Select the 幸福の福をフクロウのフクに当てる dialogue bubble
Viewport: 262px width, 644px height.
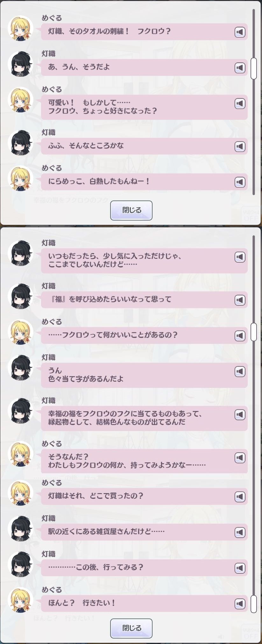[144, 418]
